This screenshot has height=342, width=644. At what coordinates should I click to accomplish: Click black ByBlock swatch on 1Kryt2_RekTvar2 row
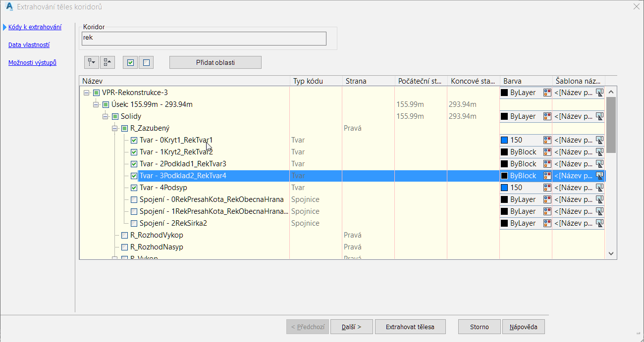pyautogui.click(x=504, y=152)
